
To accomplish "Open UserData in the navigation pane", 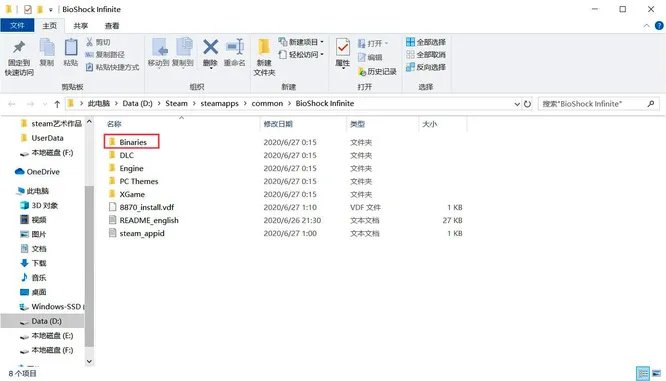I will click(47, 138).
